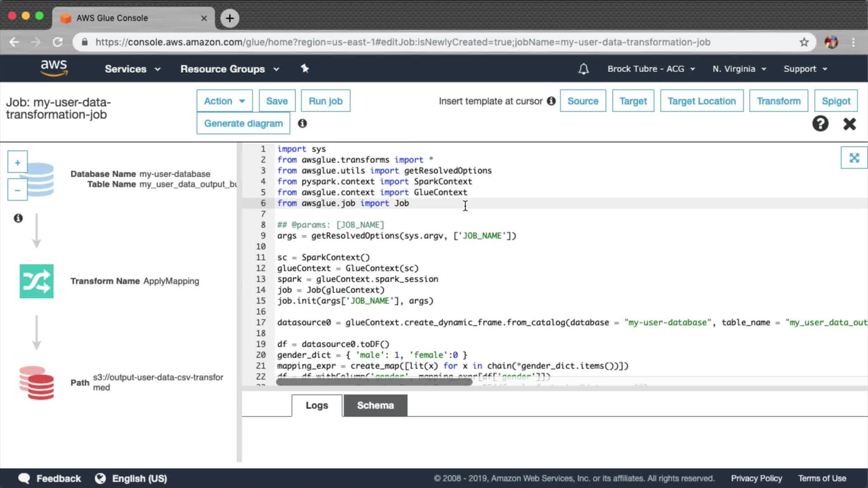Switch to the Schema tab
Screen dimensions: 868x488
click(375, 405)
